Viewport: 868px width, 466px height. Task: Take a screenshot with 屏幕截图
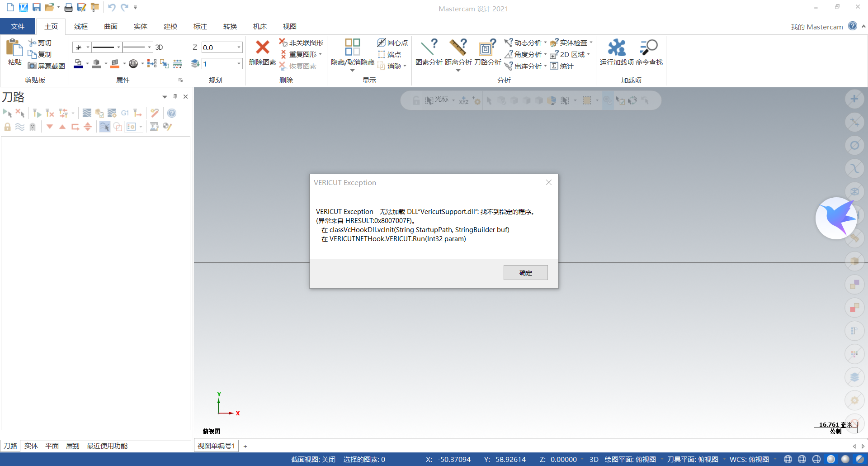tap(46, 66)
